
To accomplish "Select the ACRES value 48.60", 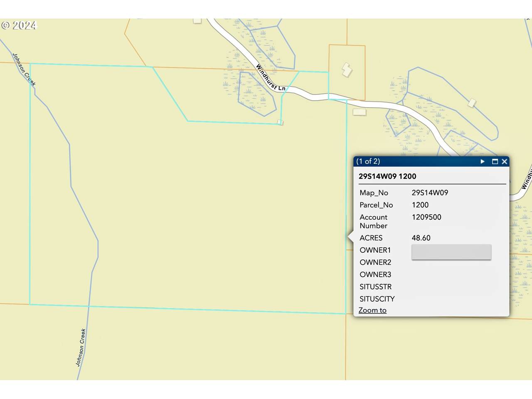I will tap(421, 238).
